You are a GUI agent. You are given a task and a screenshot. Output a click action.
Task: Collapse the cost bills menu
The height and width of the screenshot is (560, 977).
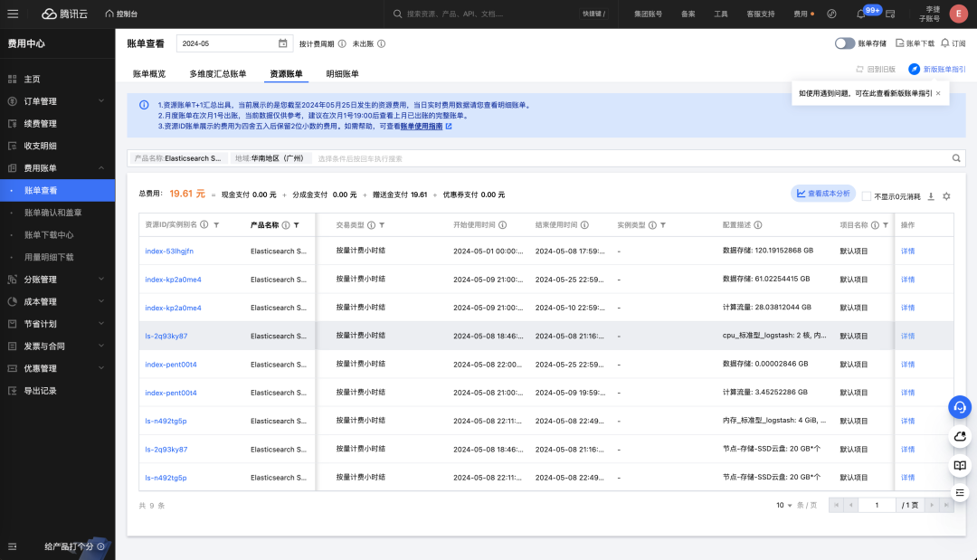pos(57,167)
